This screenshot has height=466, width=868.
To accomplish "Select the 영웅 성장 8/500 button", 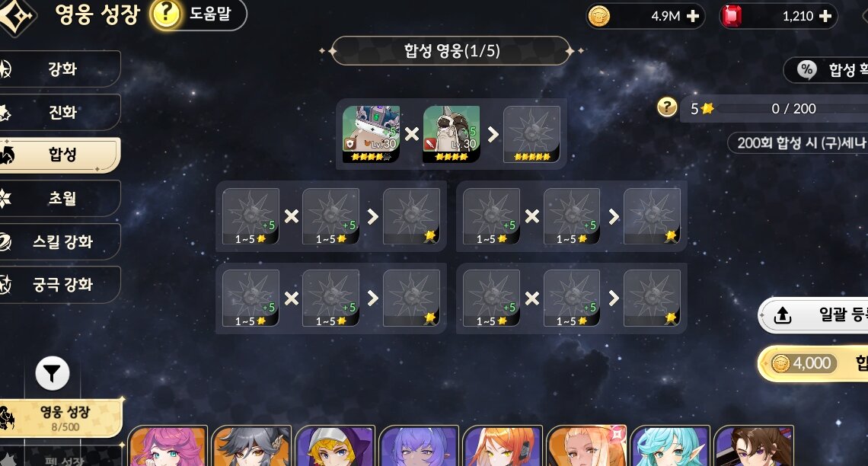I will [x=61, y=418].
